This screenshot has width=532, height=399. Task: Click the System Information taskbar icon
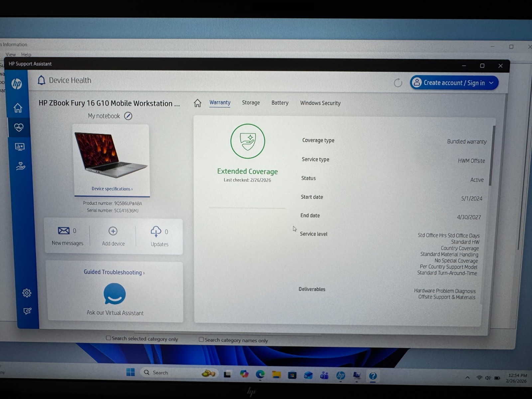click(357, 376)
